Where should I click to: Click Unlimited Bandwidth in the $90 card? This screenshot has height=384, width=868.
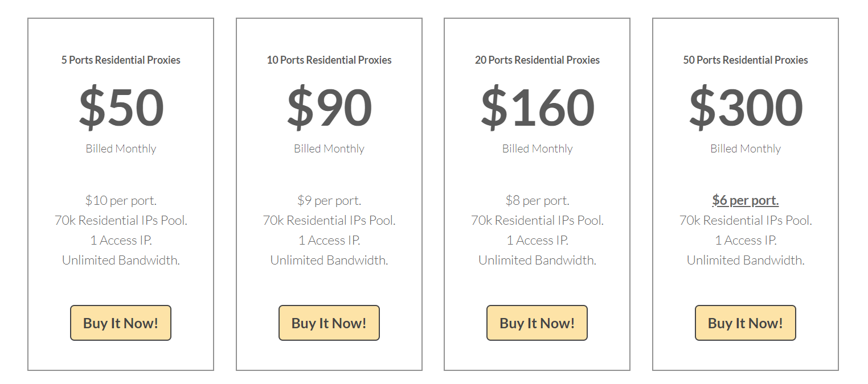(x=329, y=260)
